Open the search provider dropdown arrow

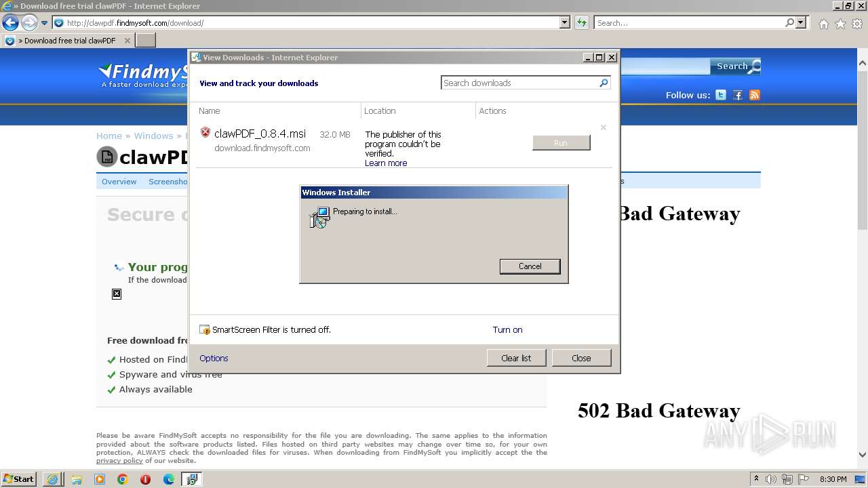[801, 22]
